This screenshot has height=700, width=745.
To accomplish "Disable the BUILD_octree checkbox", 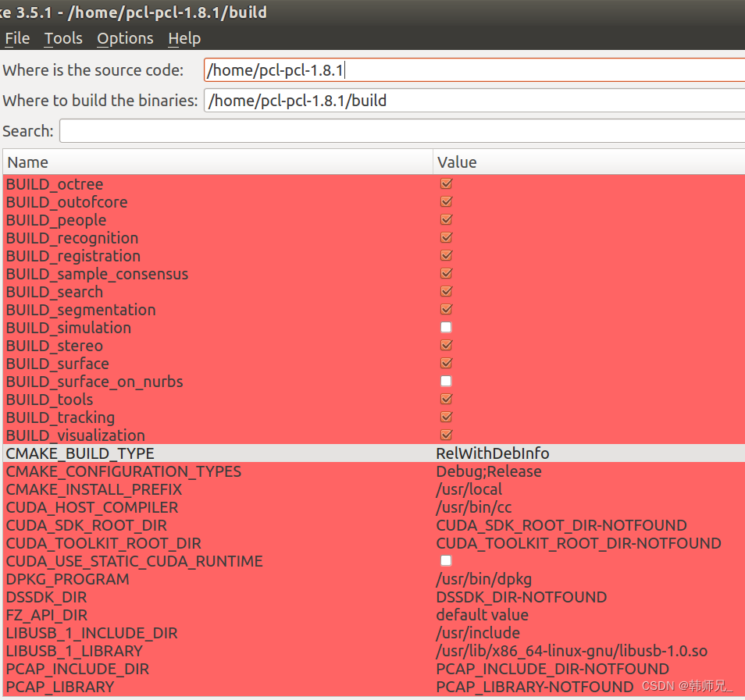I will (446, 183).
